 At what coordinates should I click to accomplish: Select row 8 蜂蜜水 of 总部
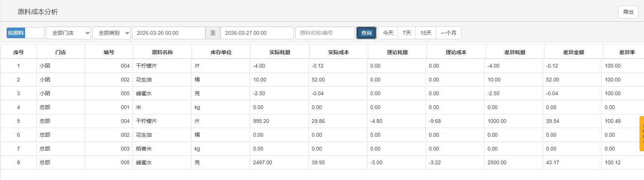pyautogui.click(x=144, y=162)
